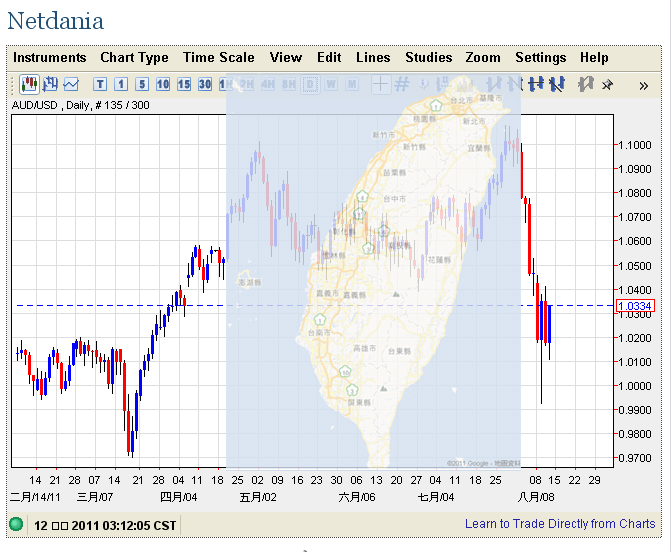
Task: Open the Zoom menu
Action: click(x=483, y=57)
